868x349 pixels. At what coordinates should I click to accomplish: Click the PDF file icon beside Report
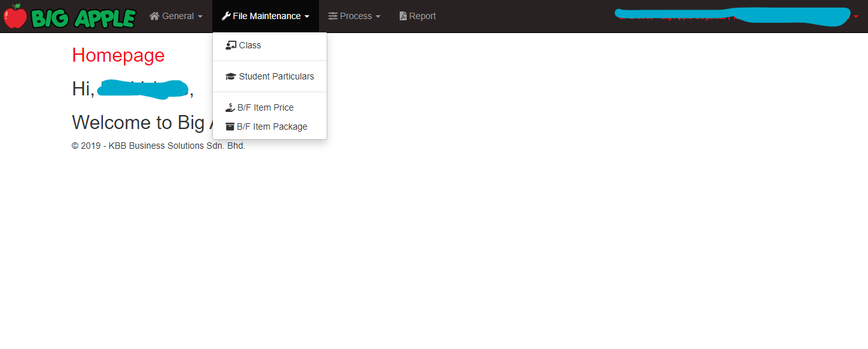coord(403,16)
